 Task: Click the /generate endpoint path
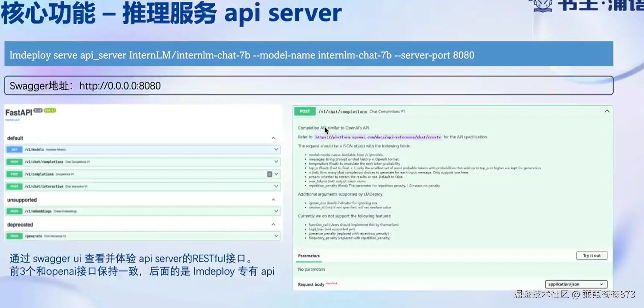(33, 236)
